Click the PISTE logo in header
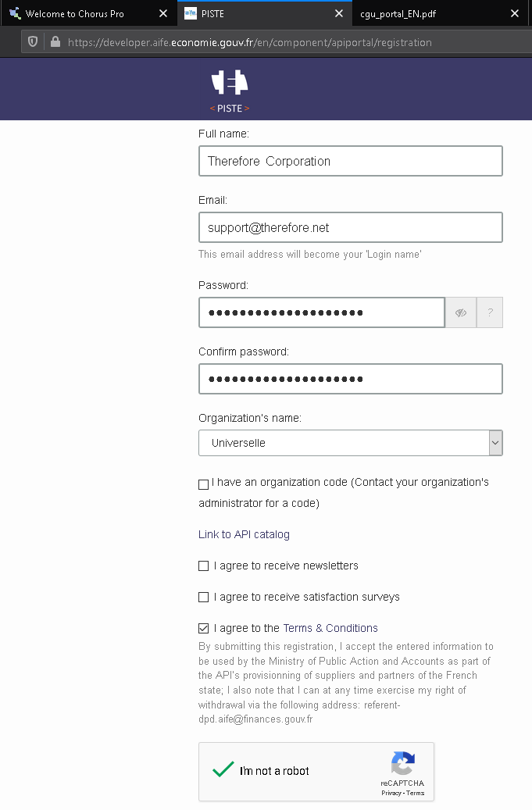 click(x=230, y=91)
